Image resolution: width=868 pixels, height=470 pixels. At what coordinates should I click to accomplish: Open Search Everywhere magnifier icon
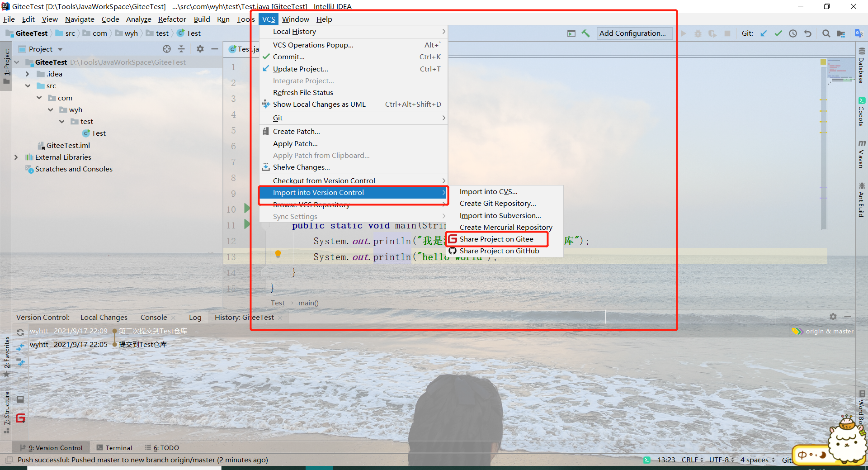[x=826, y=33]
